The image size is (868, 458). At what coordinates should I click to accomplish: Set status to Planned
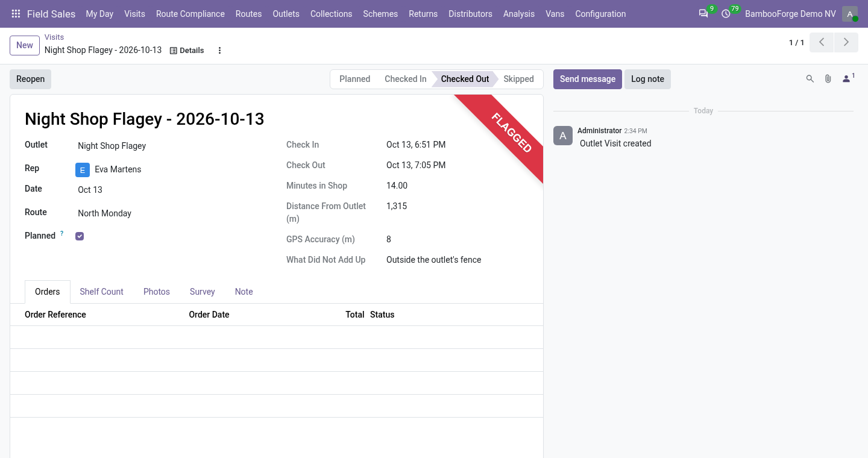click(354, 79)
